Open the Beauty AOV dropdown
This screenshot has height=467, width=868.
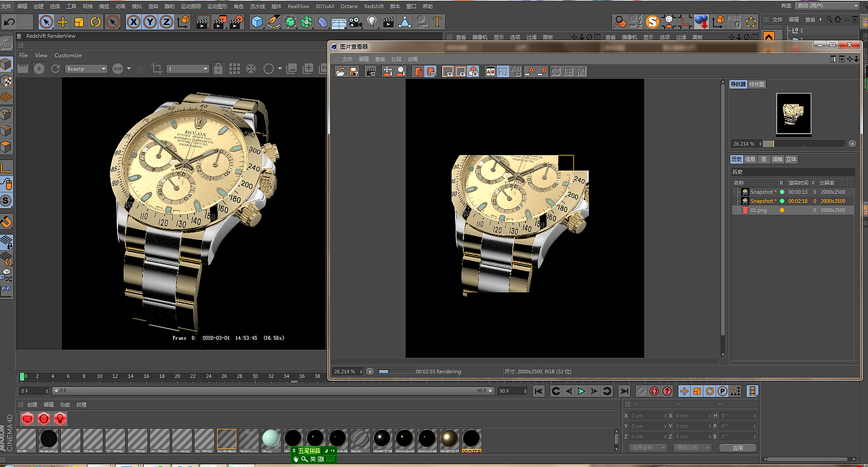pos(86,68)
